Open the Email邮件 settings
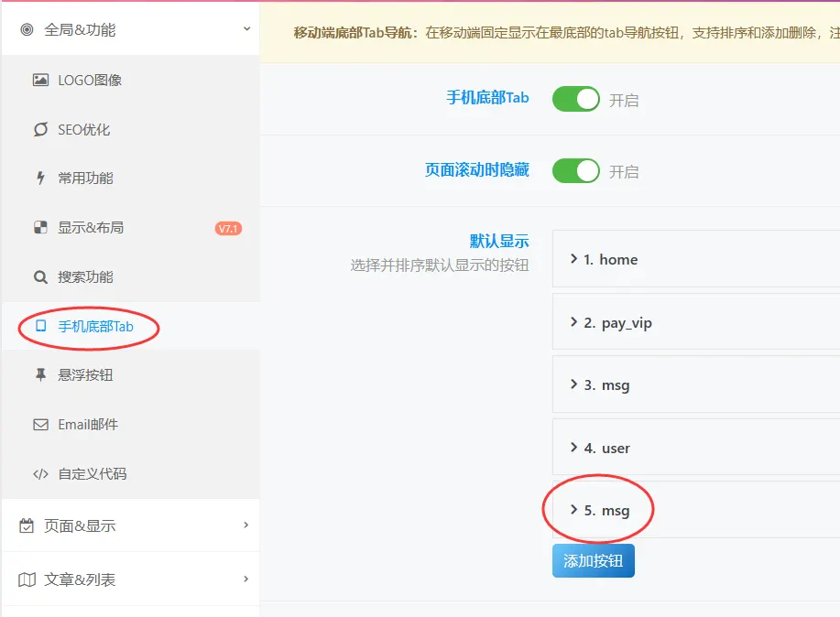Image resolution: width=840 pixels, height=617 pixels. tap(131, 425)
